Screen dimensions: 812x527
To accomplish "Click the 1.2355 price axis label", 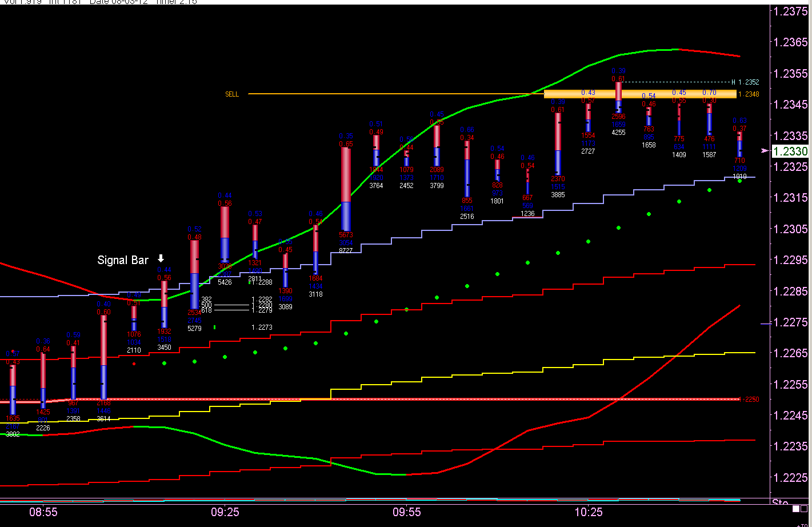I will (790, 73).
